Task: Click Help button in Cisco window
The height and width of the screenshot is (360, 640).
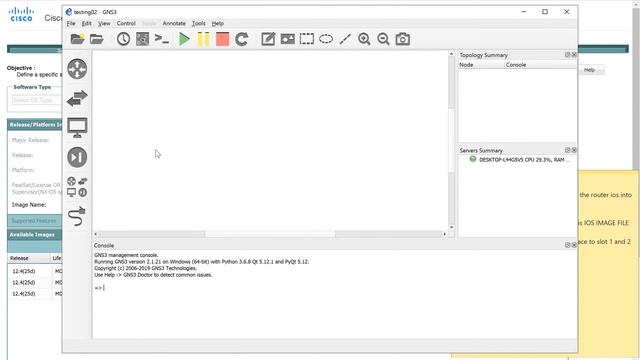Action: 590,70
